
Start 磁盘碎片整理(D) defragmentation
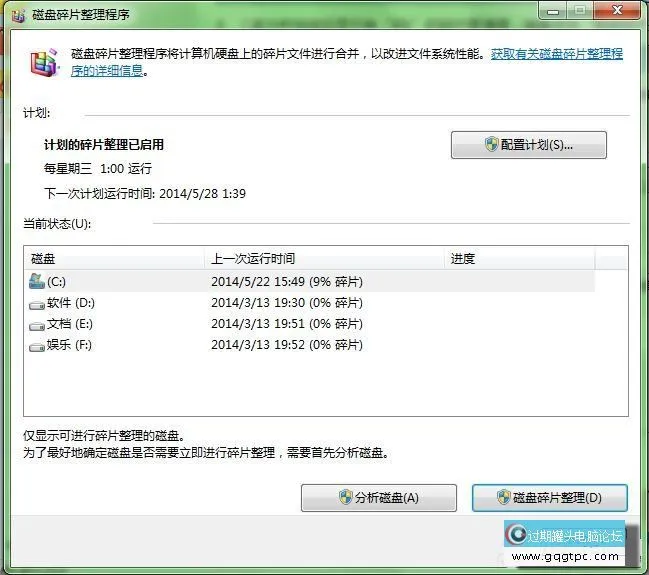(549, 498)
